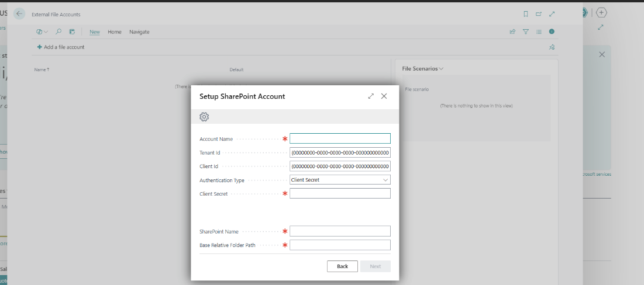This screenshot has height=285, width=644.
Task: Click the bookmark icon in the page header
Action: click(526, 14)
